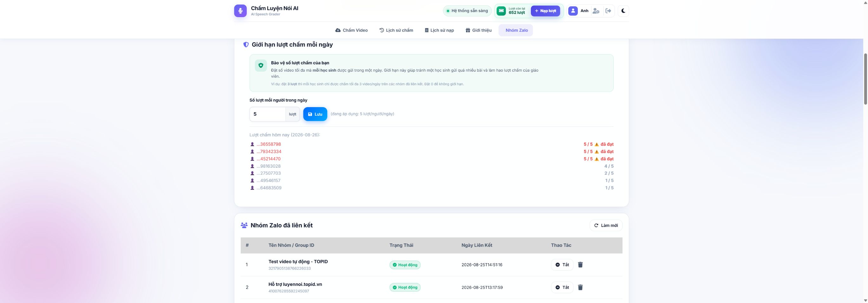The width and height of the screenshot is (868, 303).
Task: Turn off Hỗ trợ luyennoi.topid.vn group
Action: point(562,287)
